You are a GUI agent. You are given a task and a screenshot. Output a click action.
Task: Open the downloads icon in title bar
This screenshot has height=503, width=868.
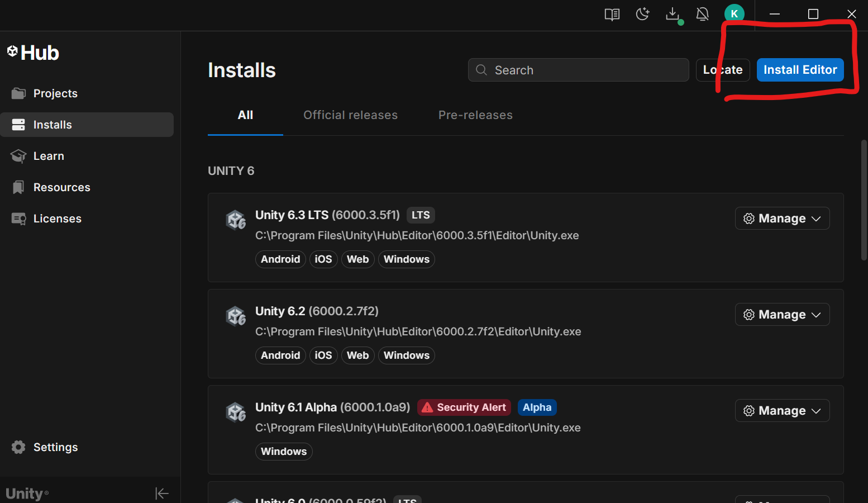click(x=673, y=15)
